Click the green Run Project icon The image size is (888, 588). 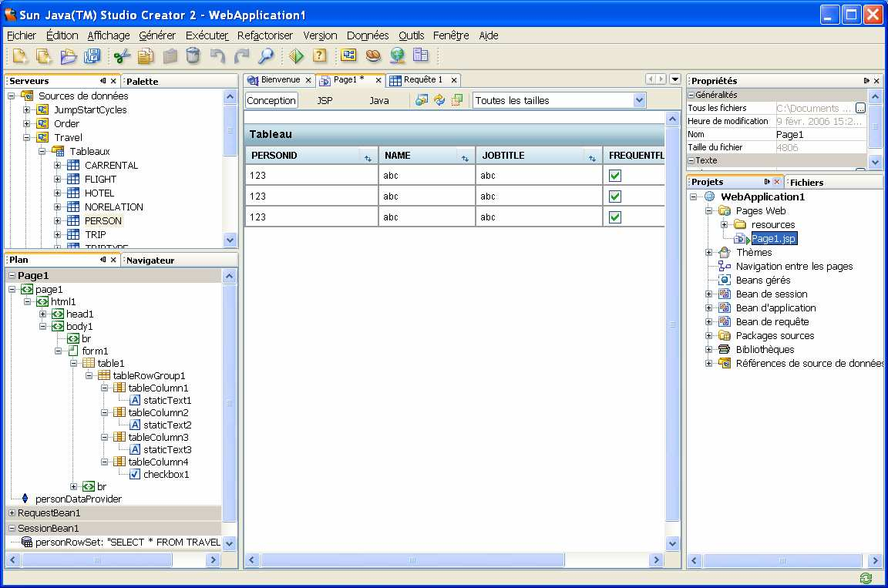297,55
